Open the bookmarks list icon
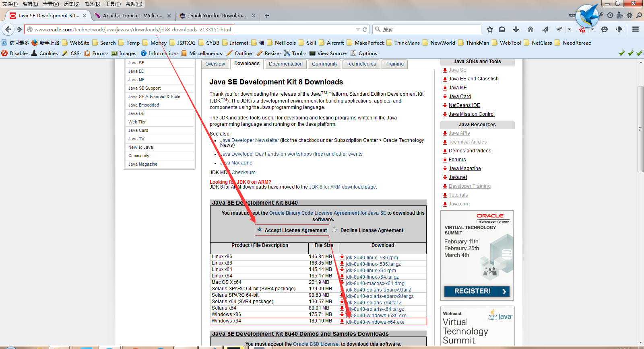644x349 pixels. [502, 29]
